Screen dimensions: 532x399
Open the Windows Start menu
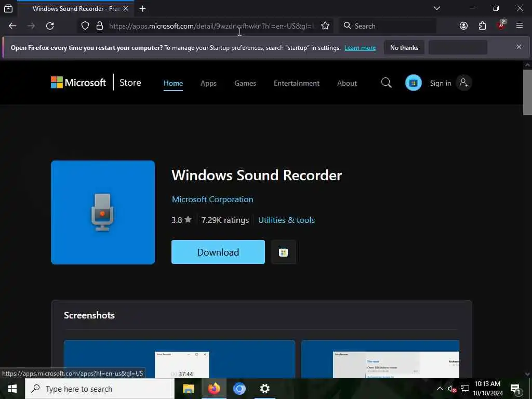(12, 389)
